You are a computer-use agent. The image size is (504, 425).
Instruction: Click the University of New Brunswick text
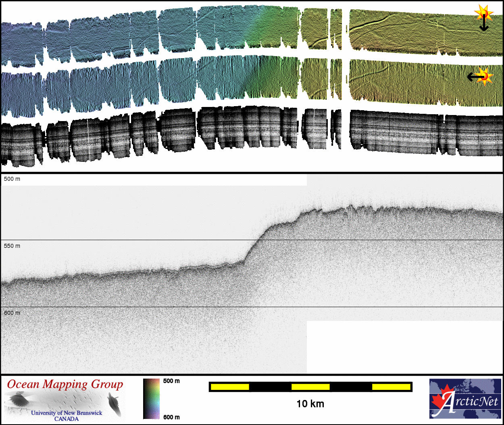[67, 413]
